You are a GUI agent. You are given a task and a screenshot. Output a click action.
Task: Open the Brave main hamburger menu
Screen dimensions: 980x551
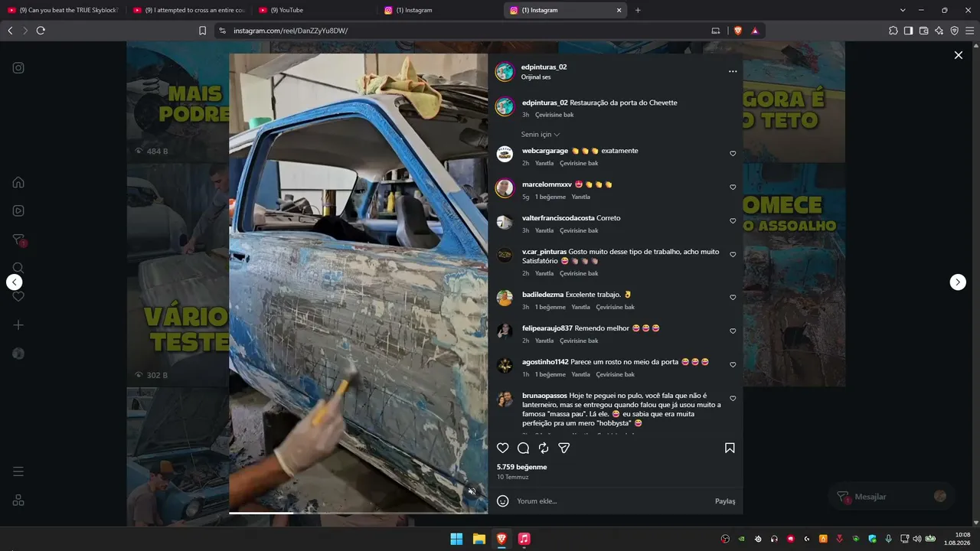point(970,31)
